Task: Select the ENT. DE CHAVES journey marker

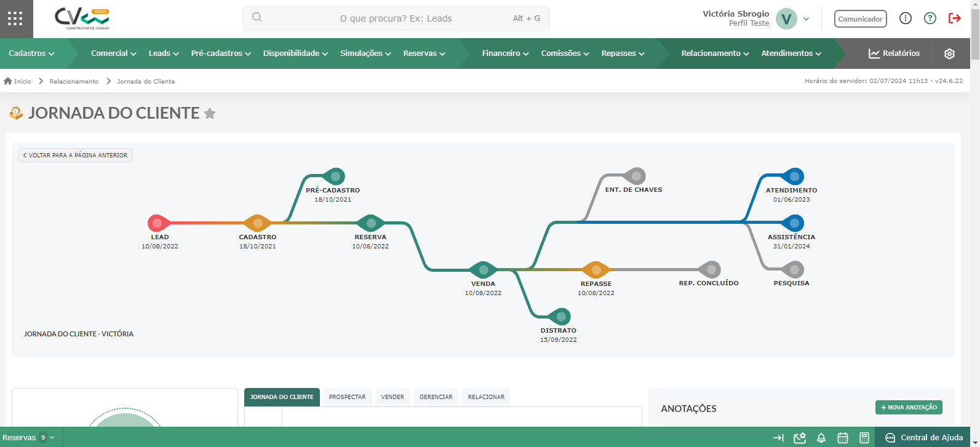Action: point(635,176)
